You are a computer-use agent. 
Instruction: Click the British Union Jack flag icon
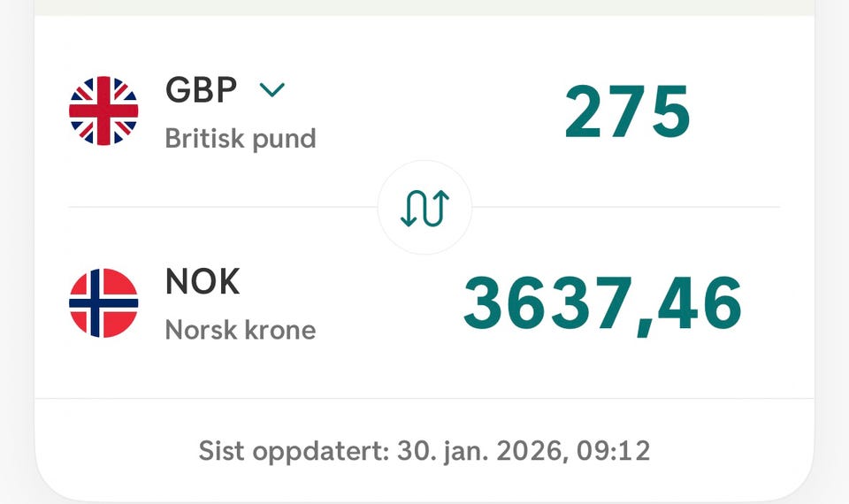tap(103, 111)
